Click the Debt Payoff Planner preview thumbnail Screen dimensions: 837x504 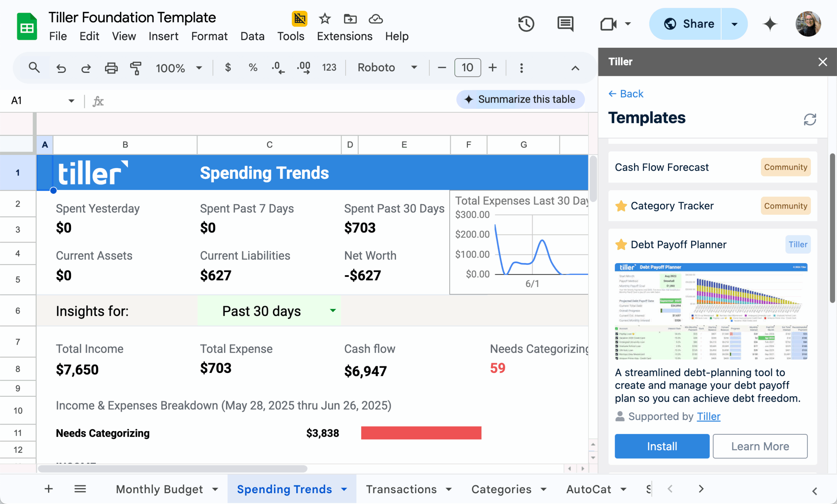tap(711, 311)
